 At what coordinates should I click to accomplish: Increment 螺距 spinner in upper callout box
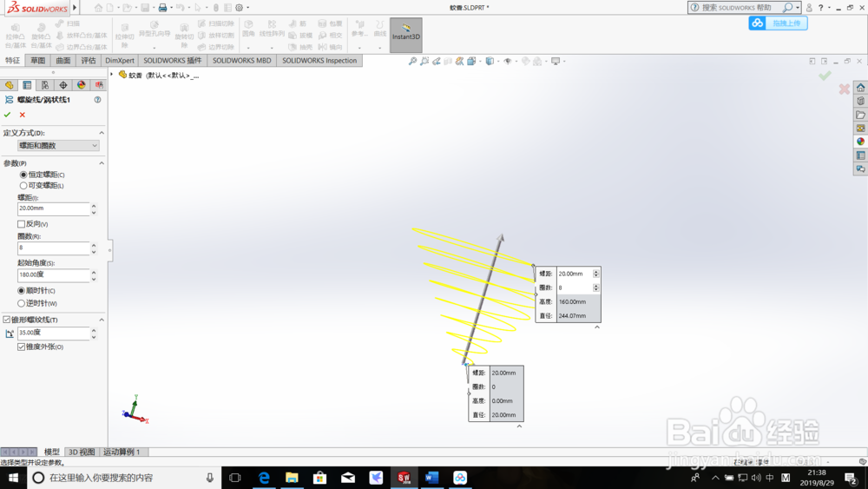[596, 271]
